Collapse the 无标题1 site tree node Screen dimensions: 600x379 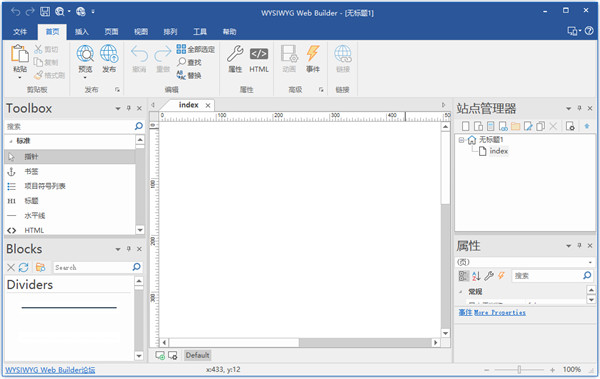[x=461, y=140]
